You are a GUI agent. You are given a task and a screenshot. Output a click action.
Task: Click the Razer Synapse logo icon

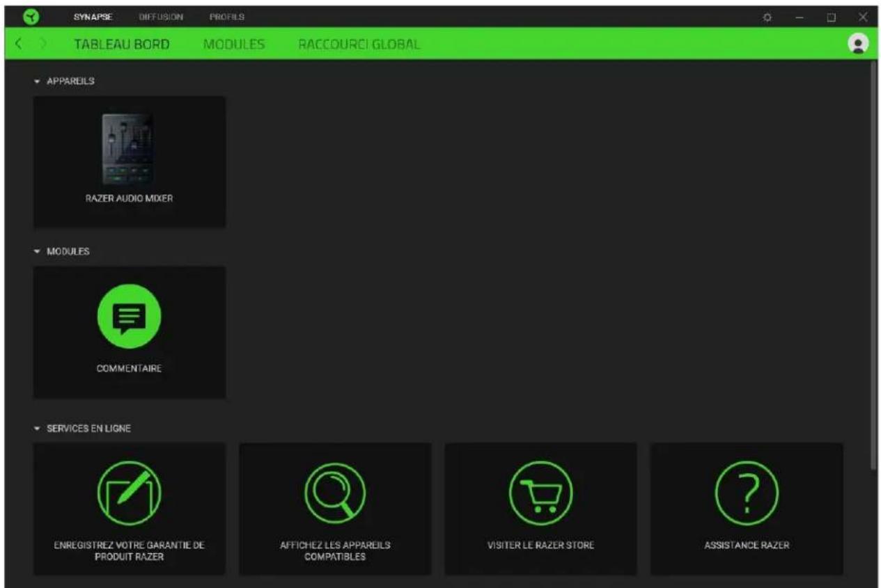pos(31,16)
